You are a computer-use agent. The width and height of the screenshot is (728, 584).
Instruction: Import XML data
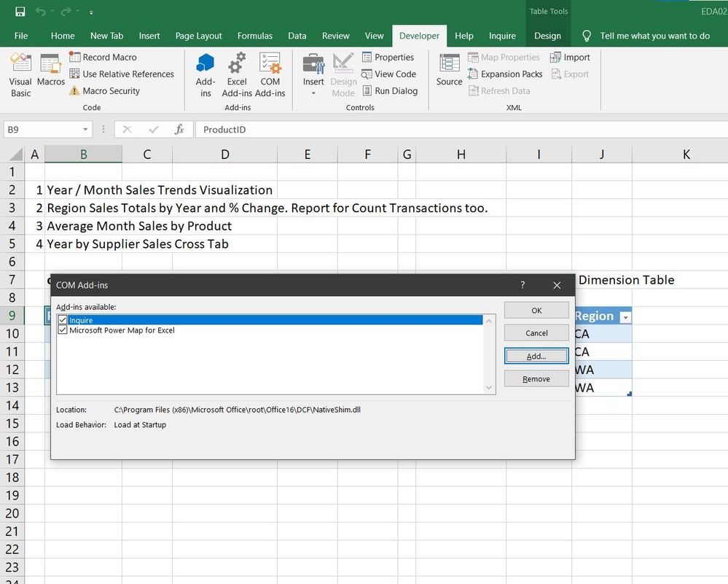(570, 57)
